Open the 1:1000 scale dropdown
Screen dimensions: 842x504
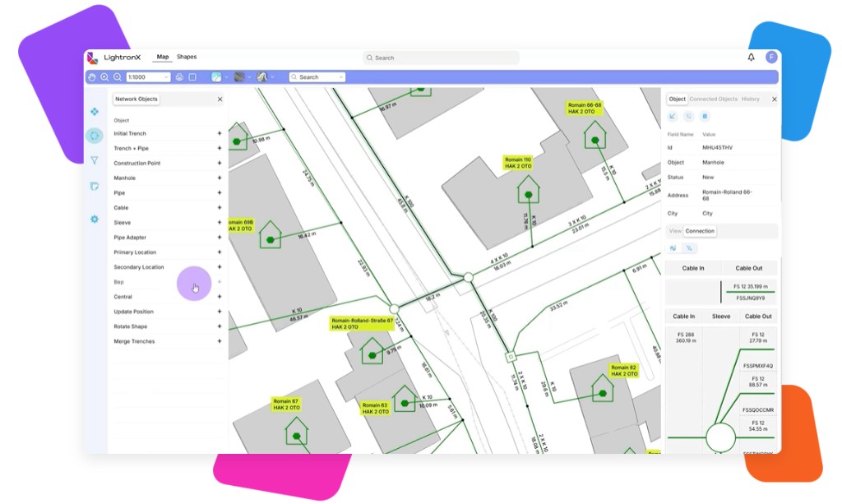148,77
